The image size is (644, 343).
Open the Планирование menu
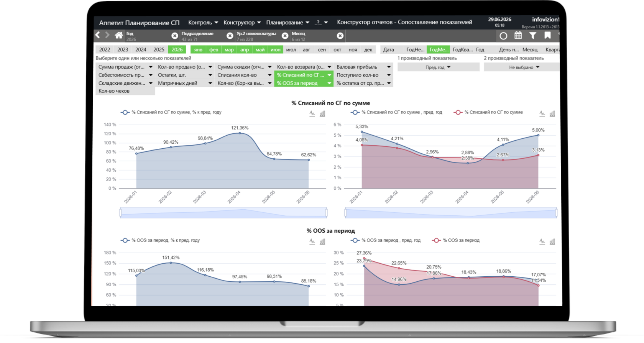[x=287, y=23]
